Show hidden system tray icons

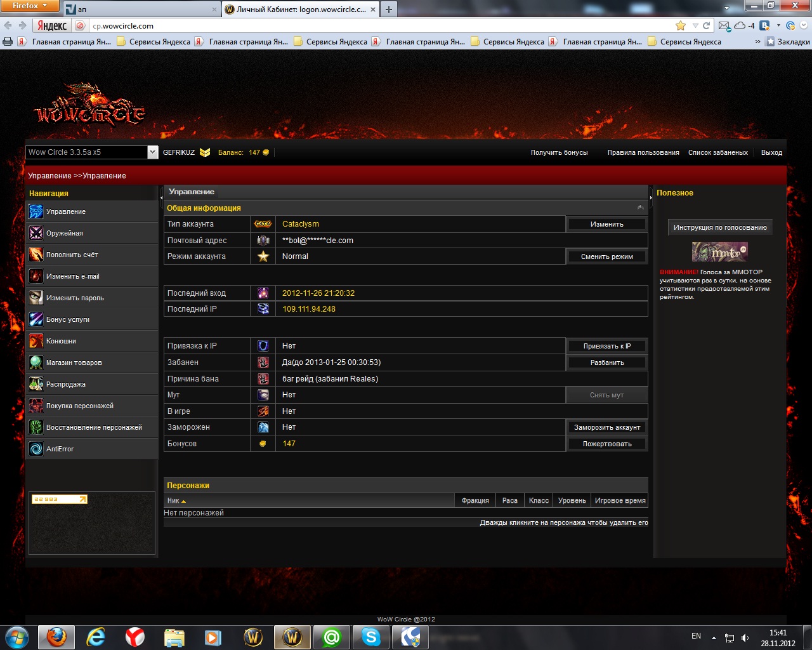714,638
